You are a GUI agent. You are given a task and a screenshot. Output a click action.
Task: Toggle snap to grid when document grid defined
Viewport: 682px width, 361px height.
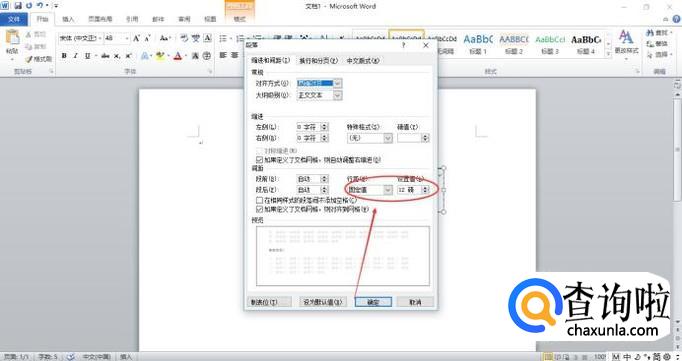260,210
